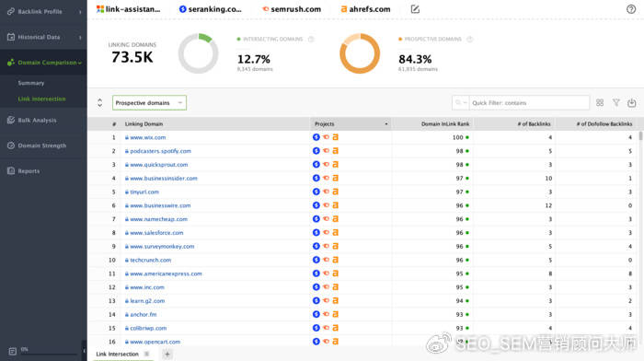Viewport: 644px width, 361px height.
Task: Open the Summary sub-item
Action: pos(31,83)
